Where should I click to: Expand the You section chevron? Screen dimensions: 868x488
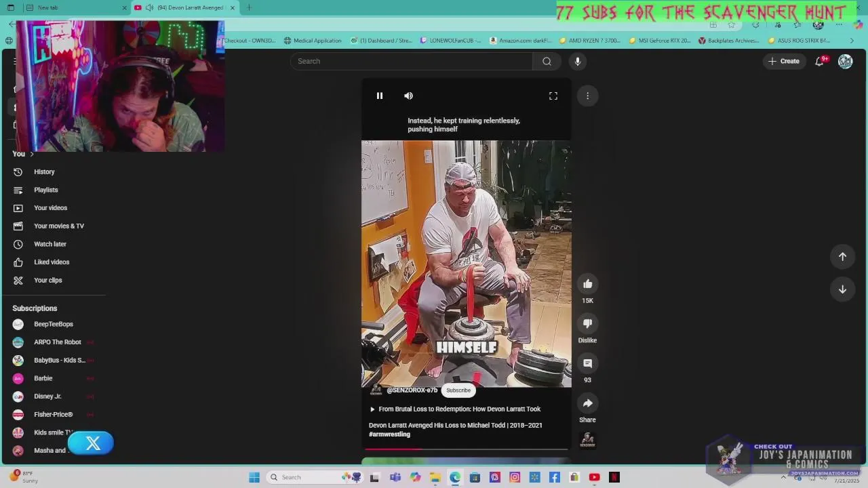(x=31, y=154)
